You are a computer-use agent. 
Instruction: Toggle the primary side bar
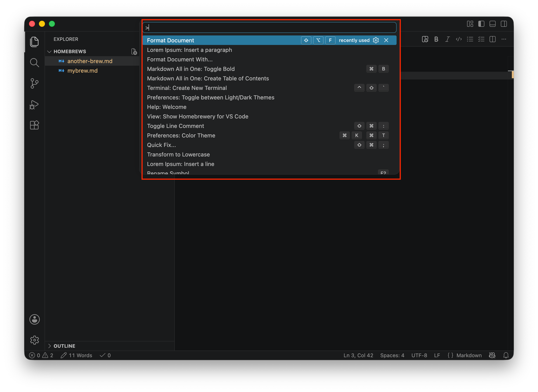coord(481,24)
